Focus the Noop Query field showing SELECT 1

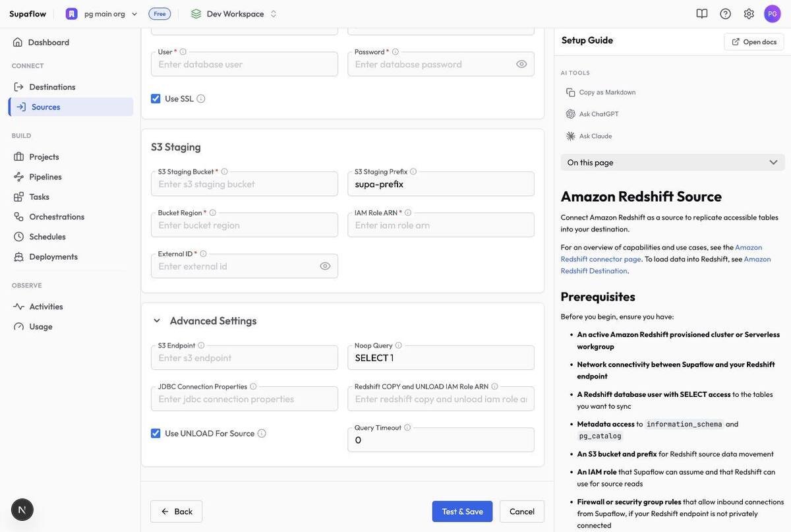(441, 358)
